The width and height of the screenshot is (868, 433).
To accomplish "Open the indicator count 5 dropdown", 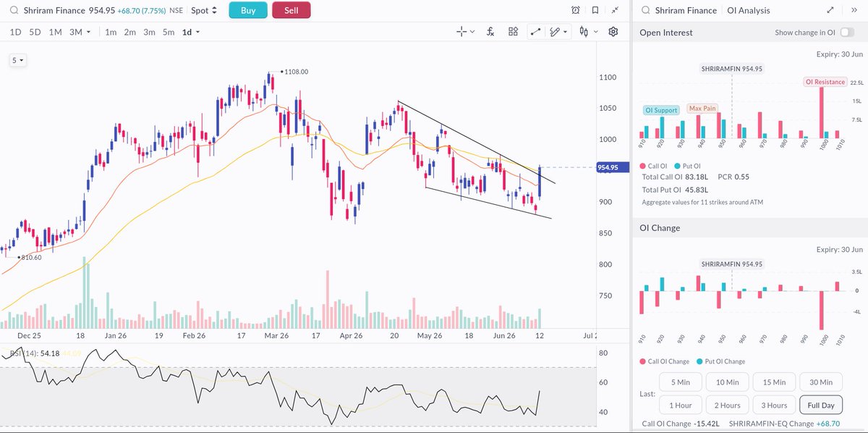I will tap(17, 61).
